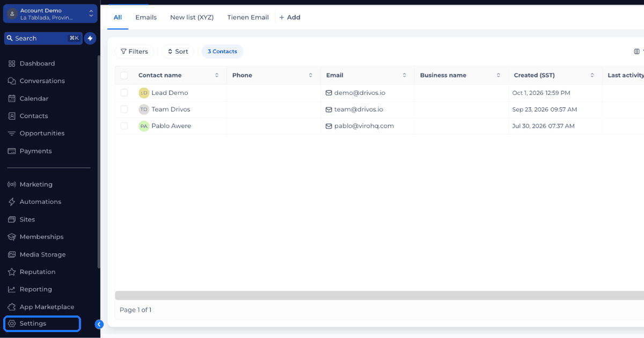
Task: Select the Team Drivos row checkbox
Action: (x=125, y=109)
